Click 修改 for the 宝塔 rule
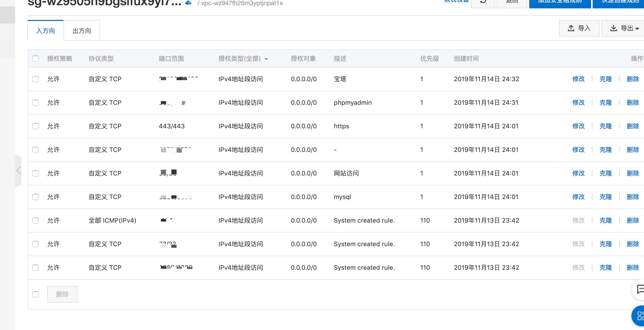 (578, 79)
